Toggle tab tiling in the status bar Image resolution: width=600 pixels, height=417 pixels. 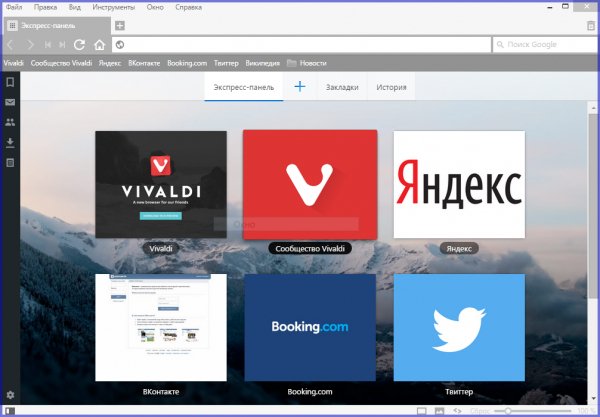pyautogui.click(x=422, y=411)
